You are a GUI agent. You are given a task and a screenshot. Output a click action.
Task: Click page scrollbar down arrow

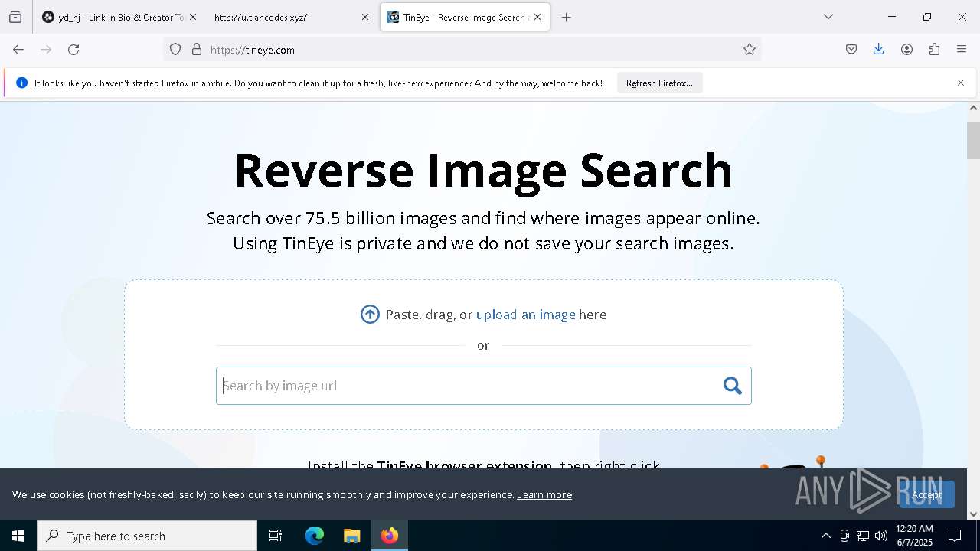(x=973, y=514)
